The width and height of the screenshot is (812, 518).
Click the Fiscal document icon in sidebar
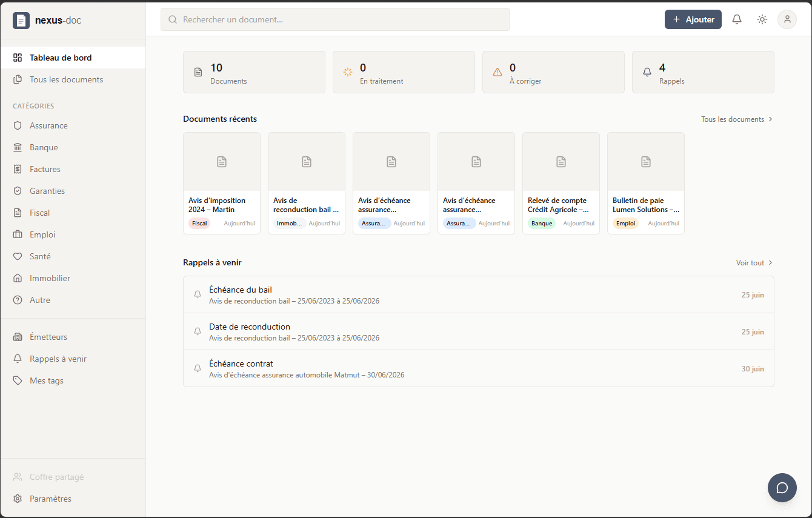point(18,213)
